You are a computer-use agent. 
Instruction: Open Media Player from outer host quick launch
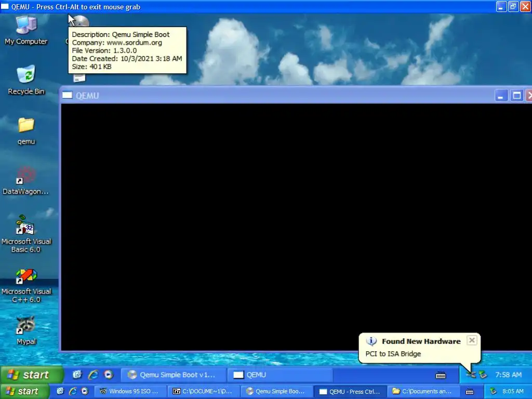click(85, 391)
